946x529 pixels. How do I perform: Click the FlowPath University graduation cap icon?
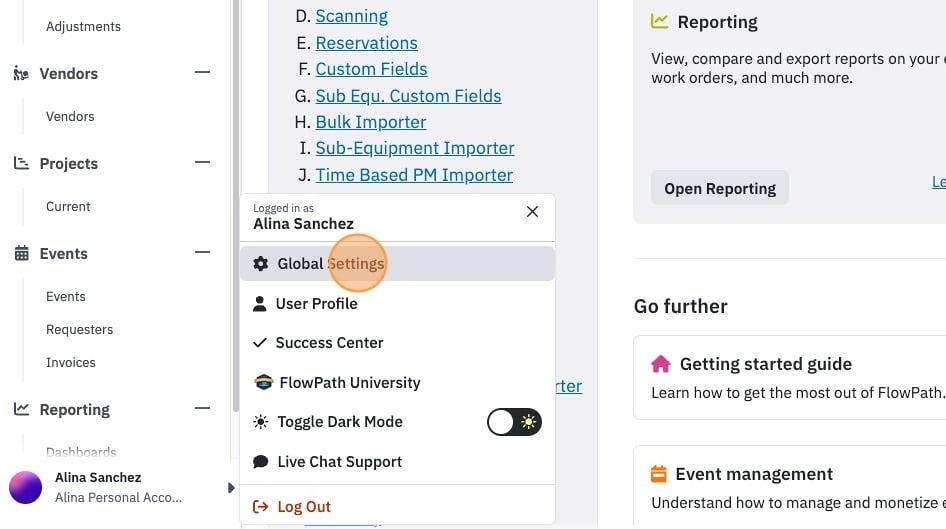264,382
